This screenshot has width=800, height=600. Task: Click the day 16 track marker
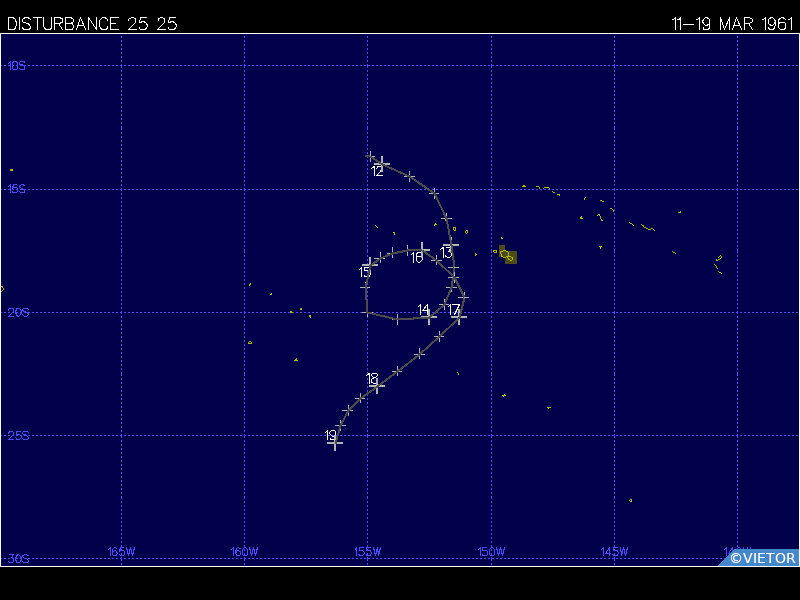(424, 248)
